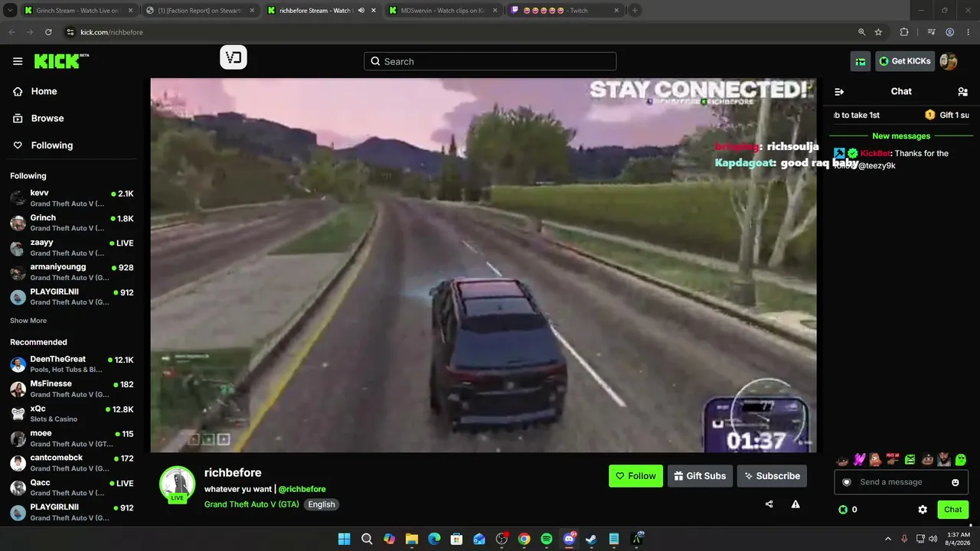The width and height of the screenshot is (980, 551).
Task: Open chat settings gear
Action: (923, 510)
